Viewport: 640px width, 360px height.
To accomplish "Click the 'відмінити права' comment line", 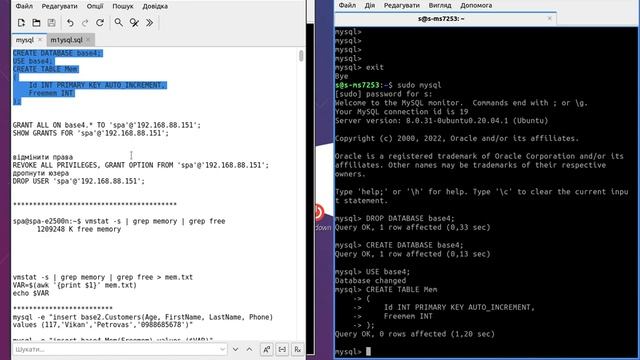I will [x=43, y=157].
